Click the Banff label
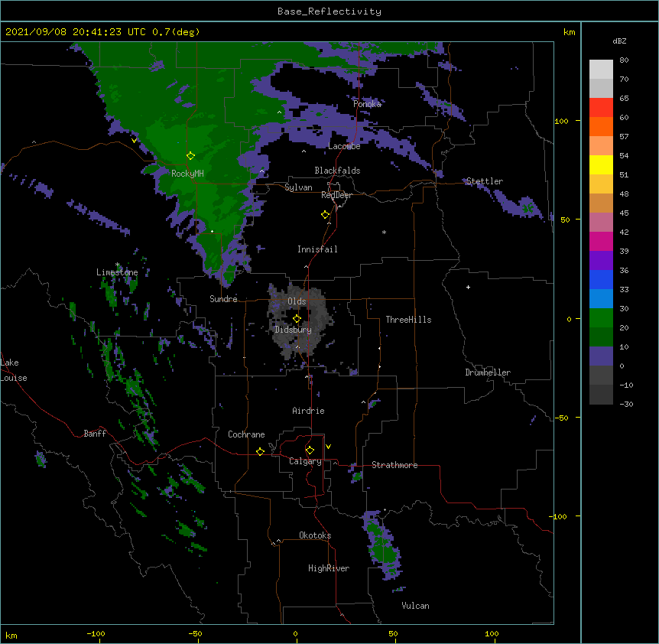The image size is (659, 644). click(x=95, y=434)
